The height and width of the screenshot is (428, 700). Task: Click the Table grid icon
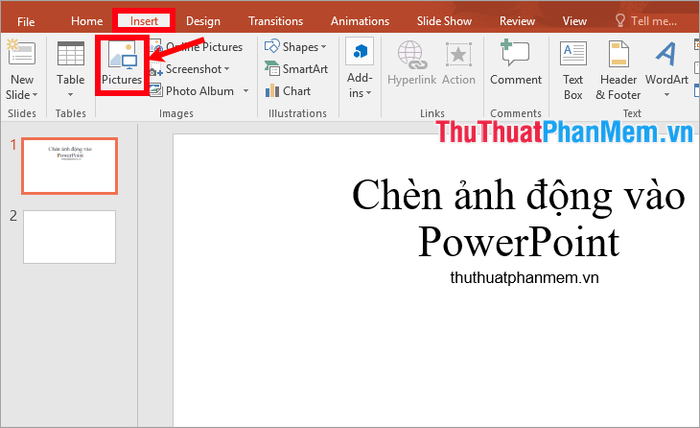[x=71, y=54]
